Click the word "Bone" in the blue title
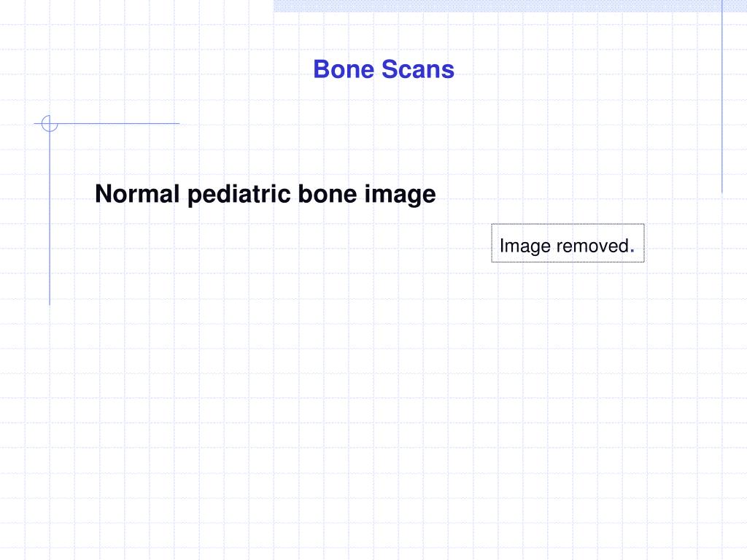The width and height of the screenshot is (747, 560). pos(344,69)
